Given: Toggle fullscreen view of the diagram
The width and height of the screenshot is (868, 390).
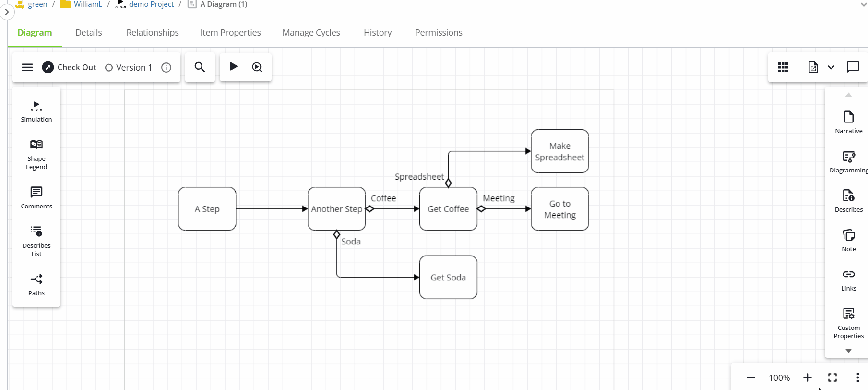Looking at the screenshot, I should (x=832, y=378).
